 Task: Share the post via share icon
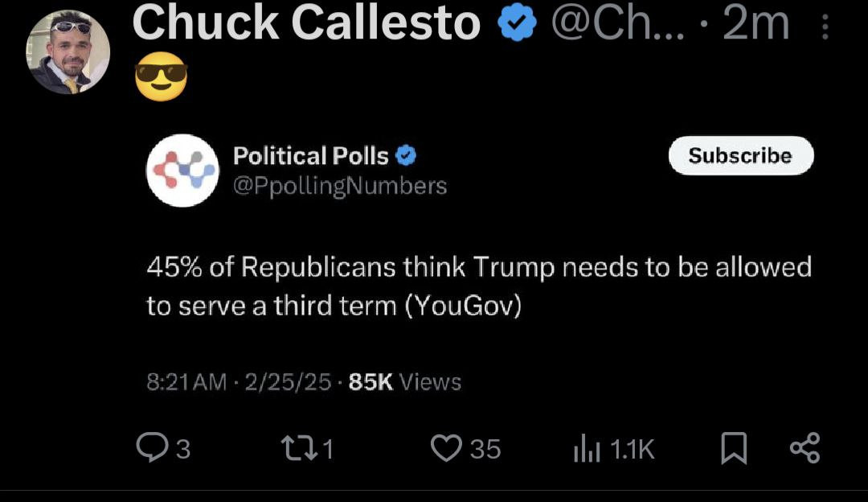[x=804, y=448]
